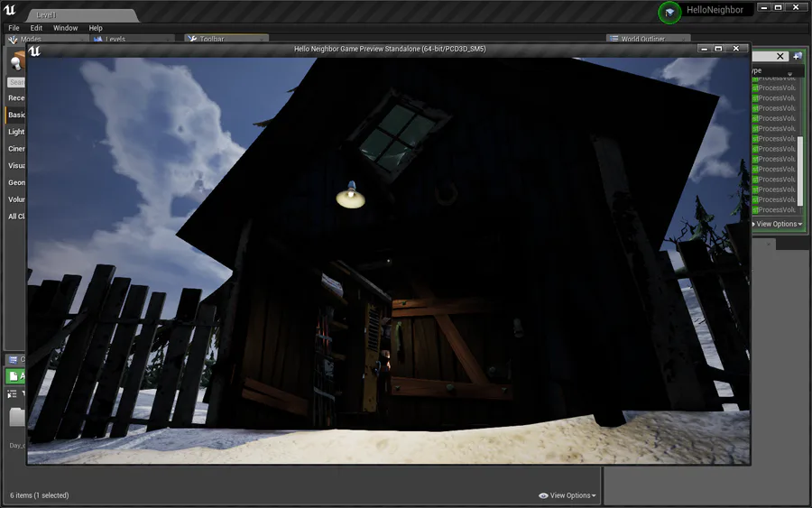Switch to the Level1 tab
The width and height of the screenshot is (812, 508).
83,15
